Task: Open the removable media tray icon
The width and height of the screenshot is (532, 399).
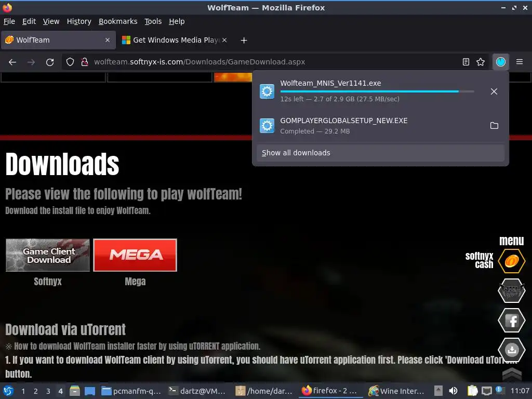Action: tap(438, 391)
